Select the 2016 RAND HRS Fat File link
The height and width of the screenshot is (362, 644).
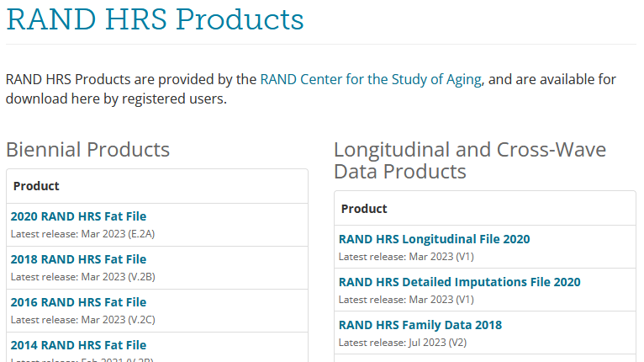[78, 302]
